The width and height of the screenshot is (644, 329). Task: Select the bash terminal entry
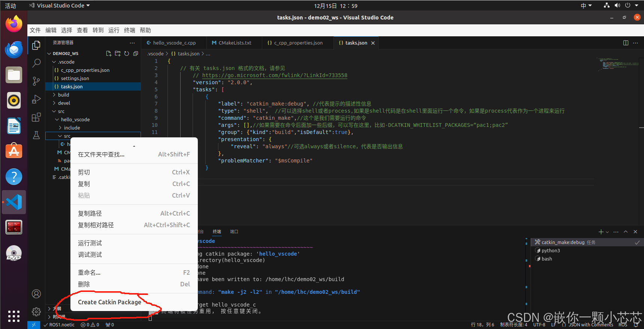click(587, 259)
